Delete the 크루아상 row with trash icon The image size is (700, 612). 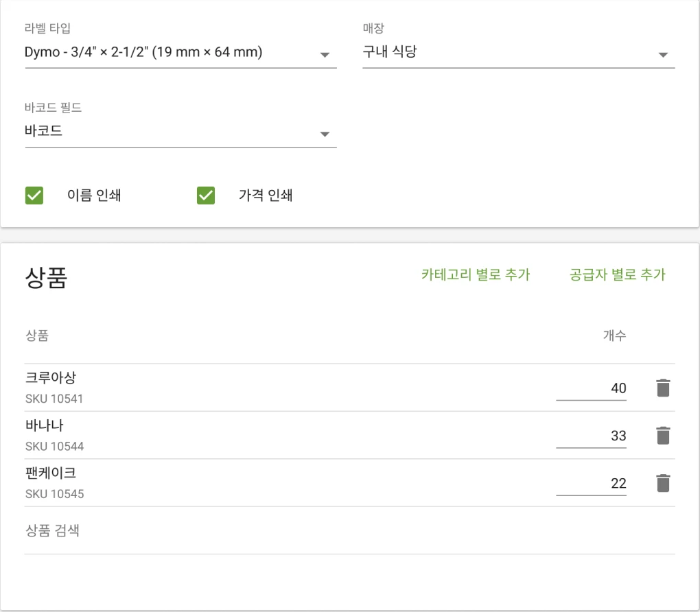pyautogui.click(x=662, y=388)
